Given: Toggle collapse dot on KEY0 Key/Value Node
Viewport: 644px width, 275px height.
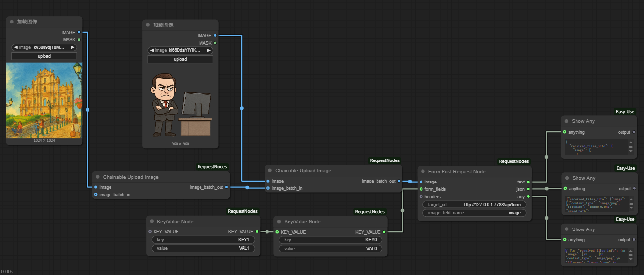Looking at the screenshot, I should click(279, 222).
